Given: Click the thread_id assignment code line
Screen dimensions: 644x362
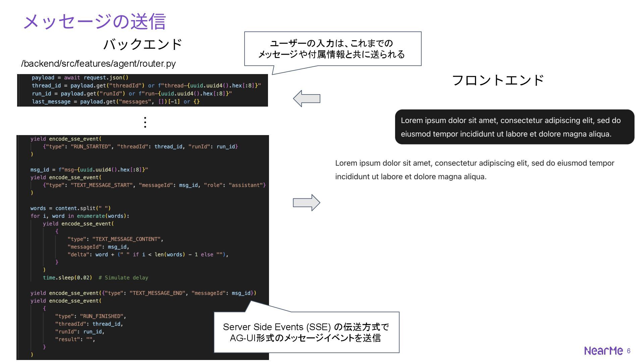Looking at the screenshot, I should (146, 85).
